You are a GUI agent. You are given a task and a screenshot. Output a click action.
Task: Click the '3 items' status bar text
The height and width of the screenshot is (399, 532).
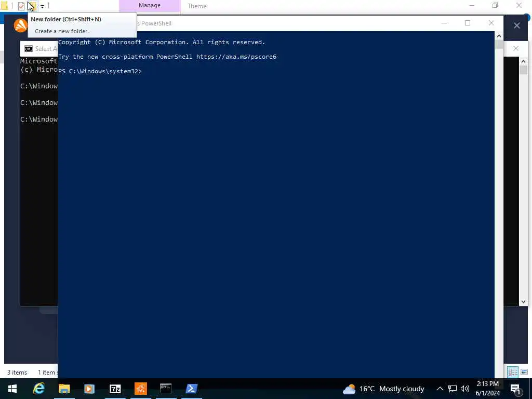[17, 373]
